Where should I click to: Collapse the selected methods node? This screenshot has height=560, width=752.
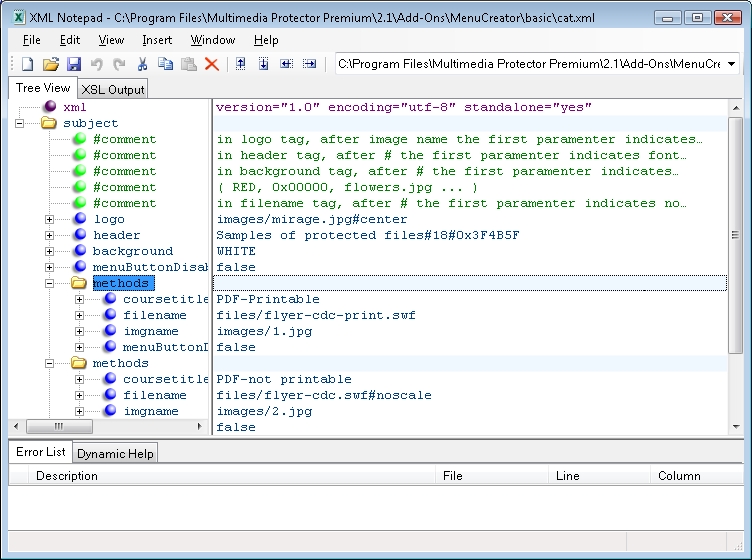point(50,283)
